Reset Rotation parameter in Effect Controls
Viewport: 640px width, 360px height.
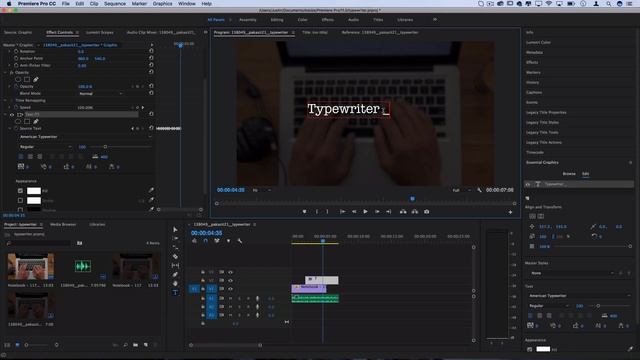(151, 51)
